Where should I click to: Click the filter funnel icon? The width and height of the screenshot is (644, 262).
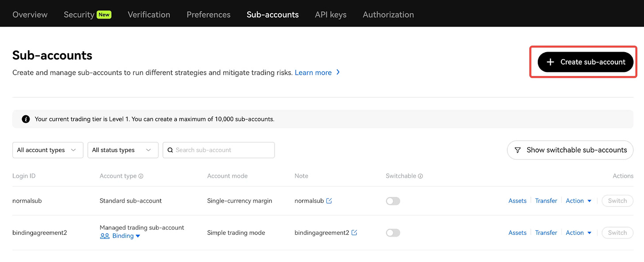point(517,150)
